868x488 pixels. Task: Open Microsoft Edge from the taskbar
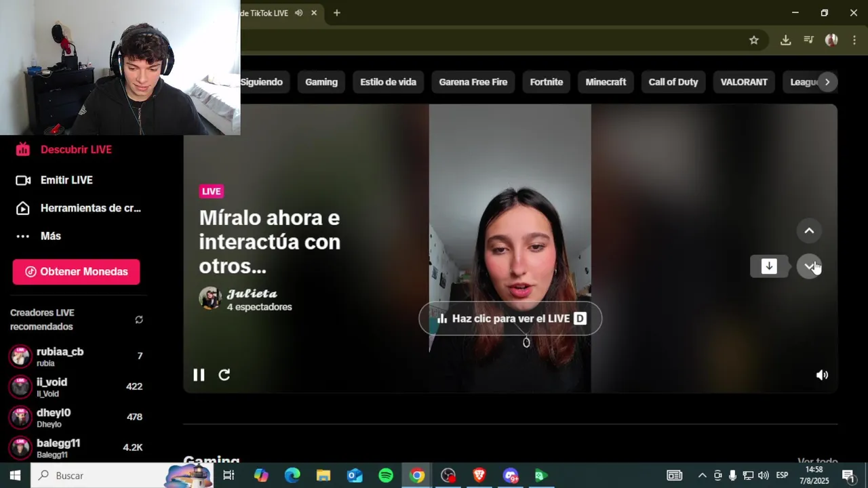[292, 475]
